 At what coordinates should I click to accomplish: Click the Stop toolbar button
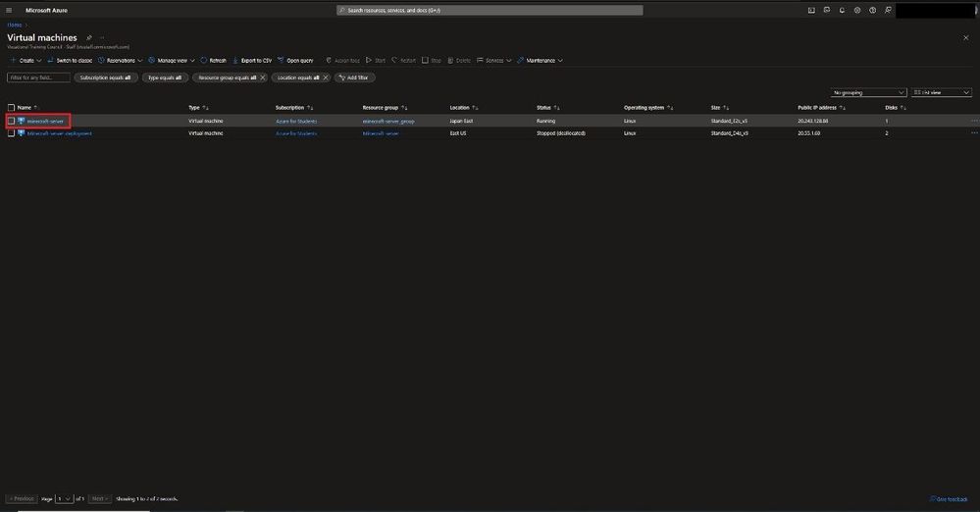(x=432, y=61)
